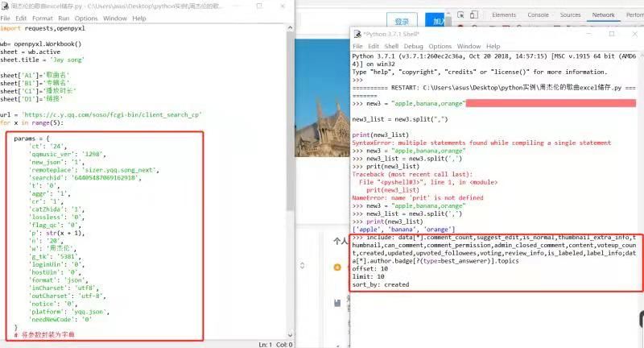Image resolution: width=644 pixels, height=348 pixels.
Task: Switch to the Network tab in DevTools
Action: 603,15
